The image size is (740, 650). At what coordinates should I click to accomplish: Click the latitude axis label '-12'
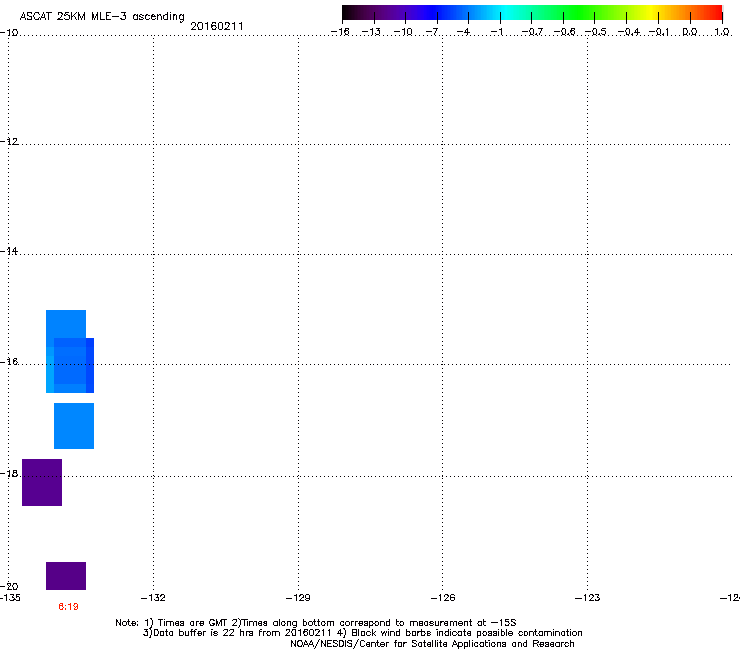pos(9,142)
